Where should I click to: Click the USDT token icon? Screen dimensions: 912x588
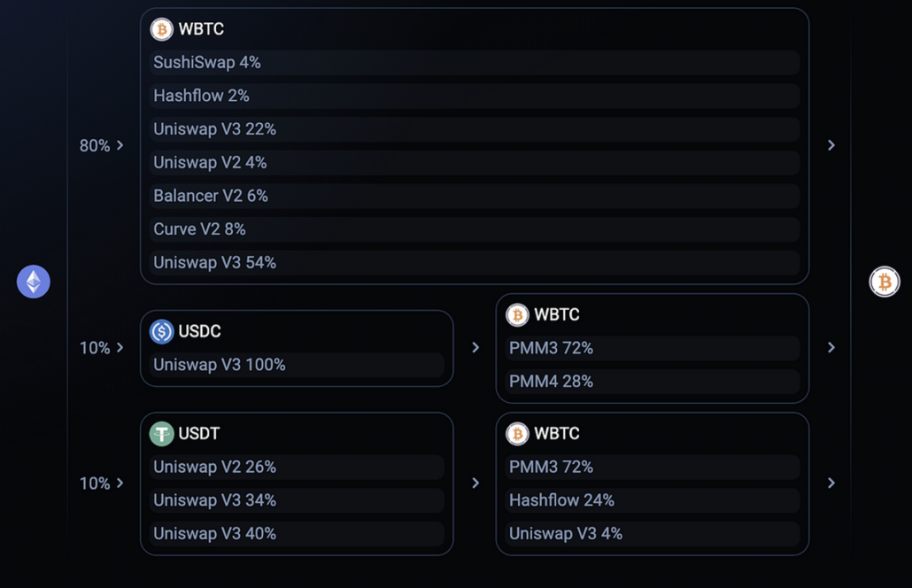tap(161, 433)
